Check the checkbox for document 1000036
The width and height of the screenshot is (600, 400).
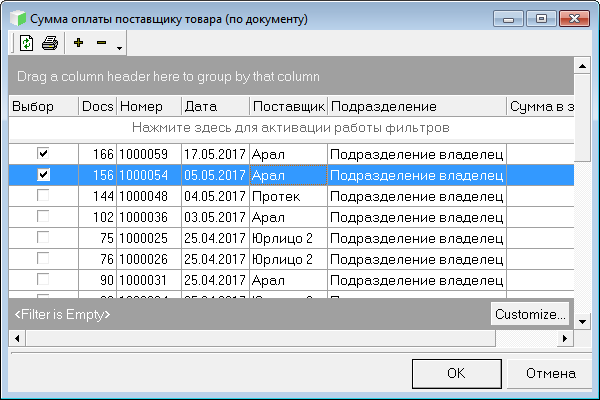(x=43, y=217)
